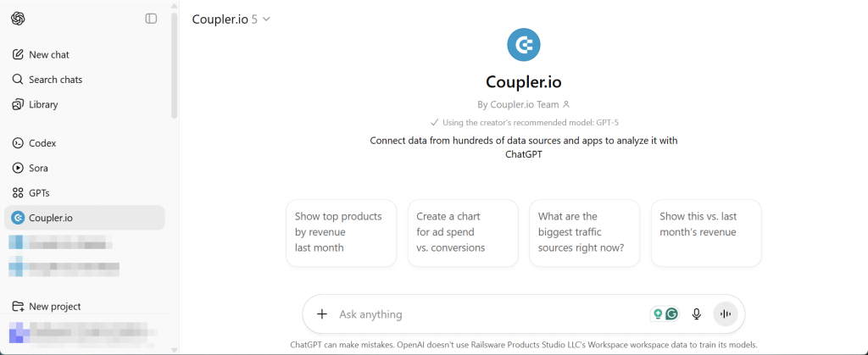The width and height of the screenshot is (868, 355).
Task: Click the ChatGPT logo icon
Action: [x=18, y=19]
